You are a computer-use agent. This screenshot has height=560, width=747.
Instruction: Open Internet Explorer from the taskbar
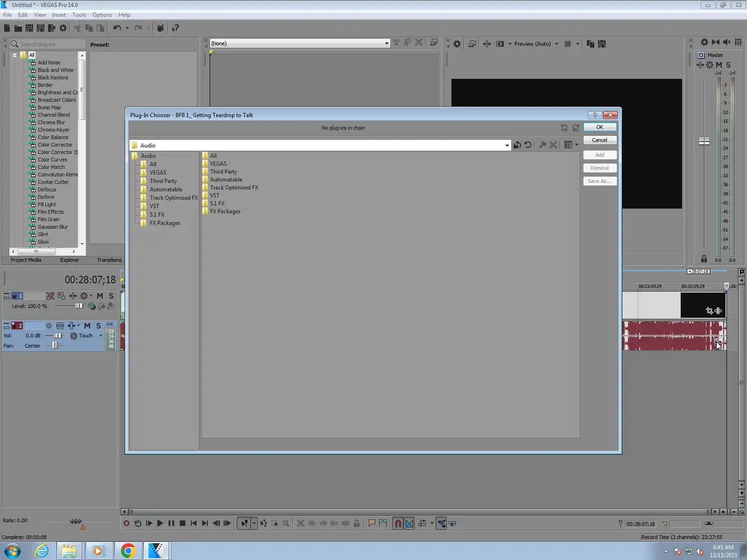[42, 551]
